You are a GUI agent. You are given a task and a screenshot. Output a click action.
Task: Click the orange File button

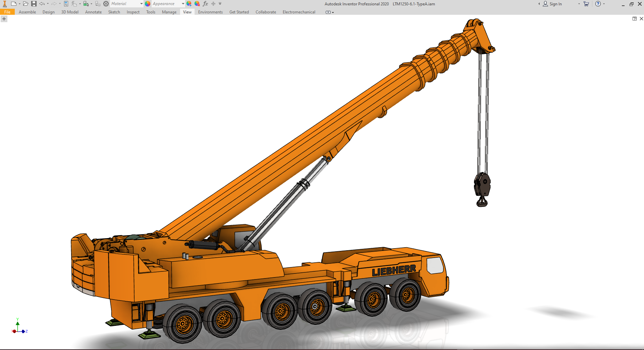(x=7, y=12)
